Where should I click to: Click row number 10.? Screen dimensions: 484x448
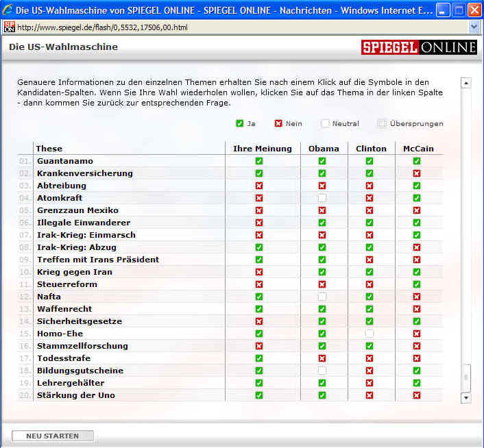[25, 272]
